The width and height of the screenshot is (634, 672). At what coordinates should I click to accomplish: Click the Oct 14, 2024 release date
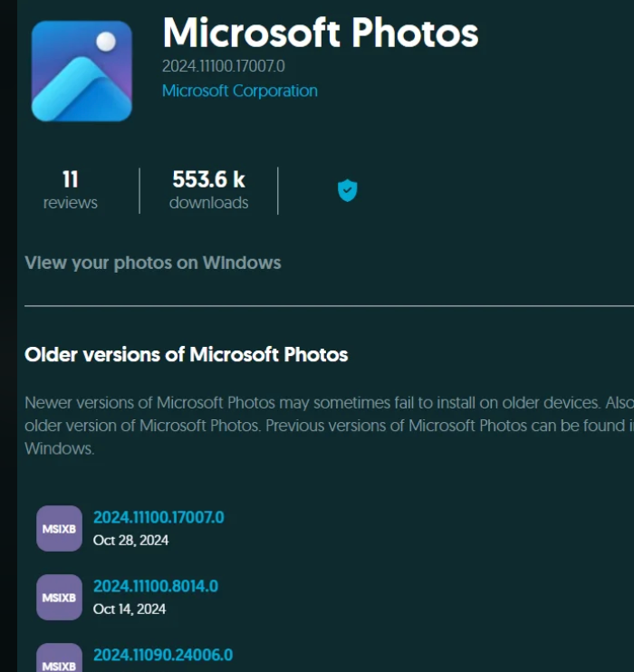point(130,610)
